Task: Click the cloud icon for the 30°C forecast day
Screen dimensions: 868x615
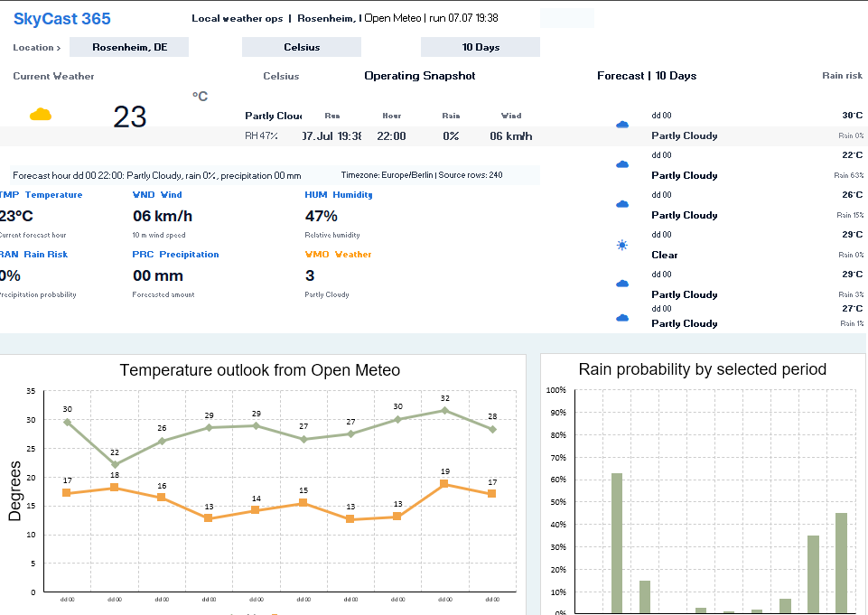Action: pyautogui.click(x=622, y=125)
